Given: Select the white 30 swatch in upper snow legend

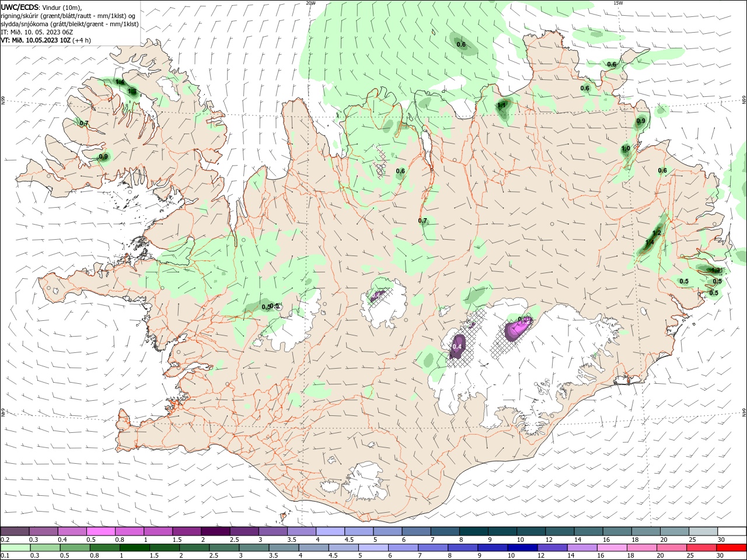Looking at the screenshot, I should coord(731,531).
